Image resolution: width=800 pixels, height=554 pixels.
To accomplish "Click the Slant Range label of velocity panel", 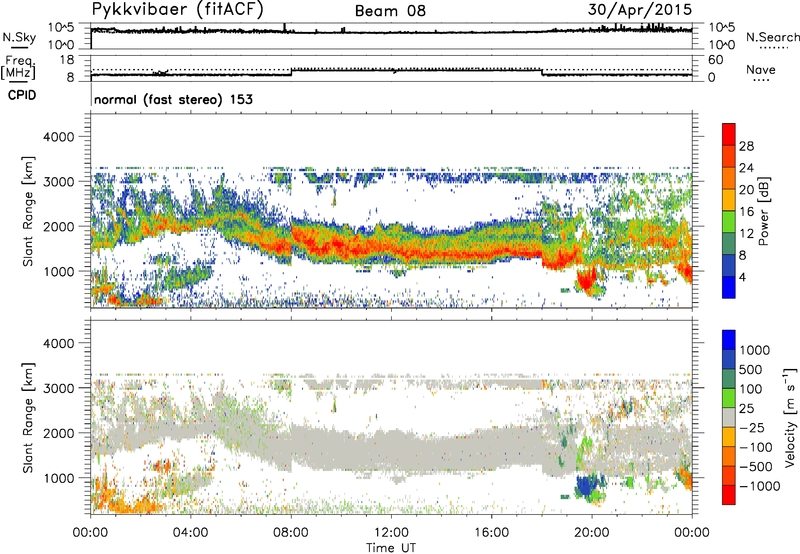I will click(28, 417).
